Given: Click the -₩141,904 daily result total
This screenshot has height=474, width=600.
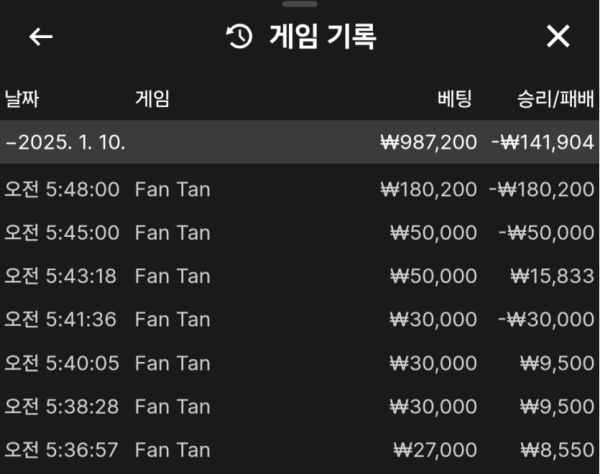Looking at the screenshot, I should (543, 142).
